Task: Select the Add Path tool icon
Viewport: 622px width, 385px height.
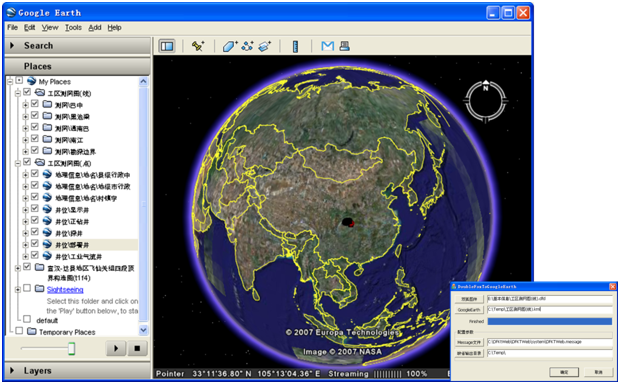Action: [x=247, y=46]
